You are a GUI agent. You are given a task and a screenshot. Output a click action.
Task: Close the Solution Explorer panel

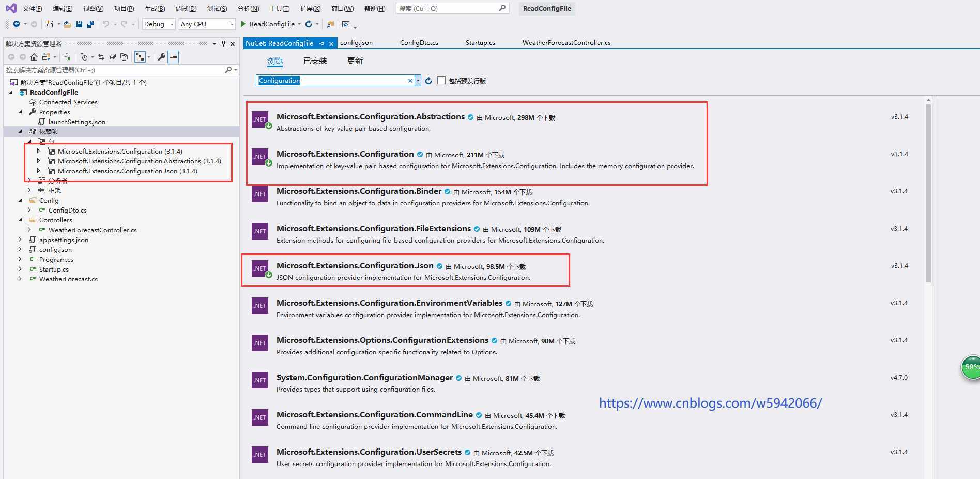pyautogui.click(x=233, y=43)
